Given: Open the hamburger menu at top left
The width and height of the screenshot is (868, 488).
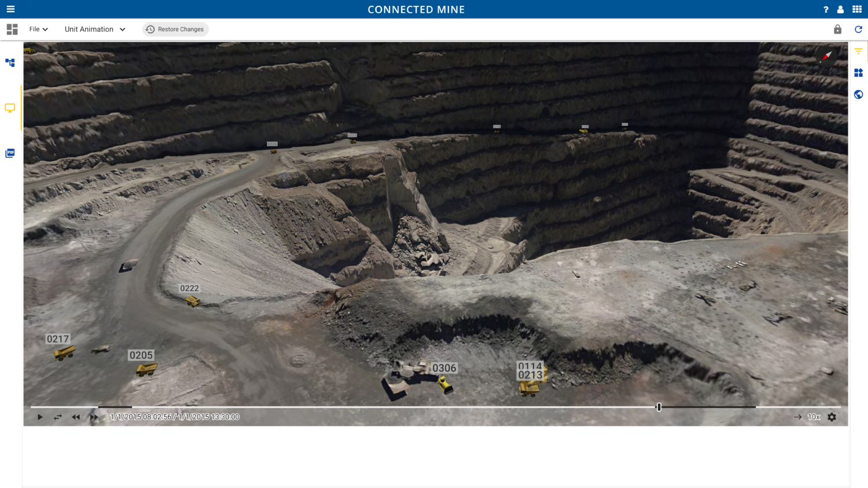Looking at the screenshot, I should (10, 9).
